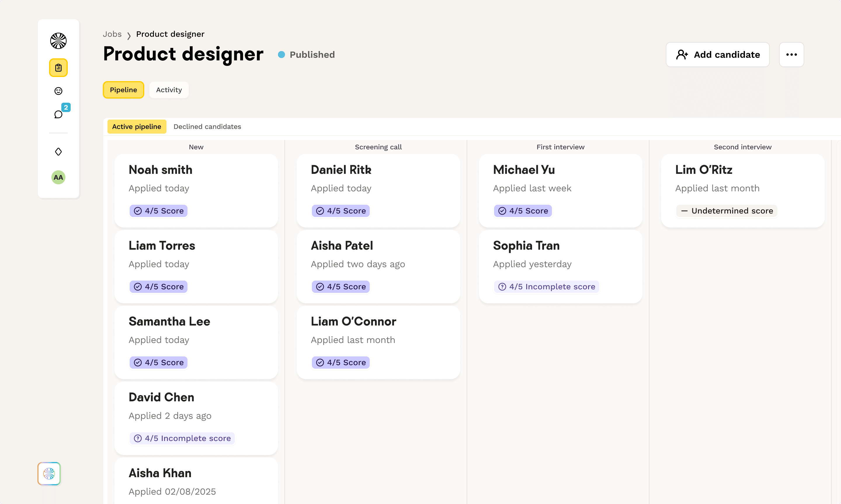This screenshot has width=841, height=504.
Task: Click David Chen's Incomplete score badge
Action: pos(182,438)
